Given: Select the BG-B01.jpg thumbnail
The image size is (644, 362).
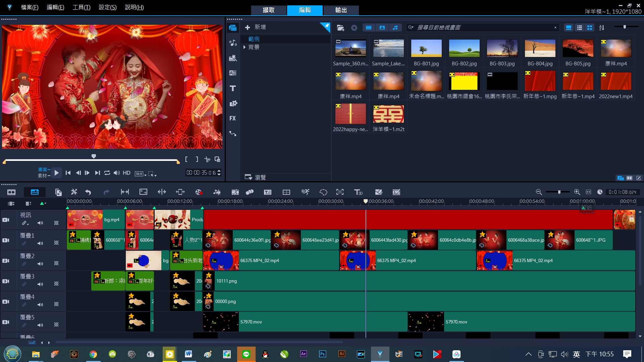Looking at the screenshot, I should click(x=426, y=48).
